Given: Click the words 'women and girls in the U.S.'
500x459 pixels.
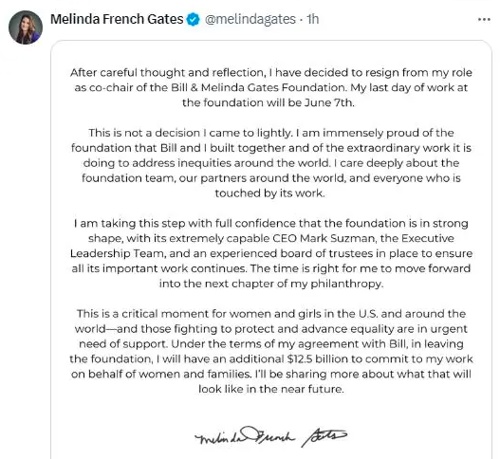Looking at the screenshot, I should tap(303, 314).
